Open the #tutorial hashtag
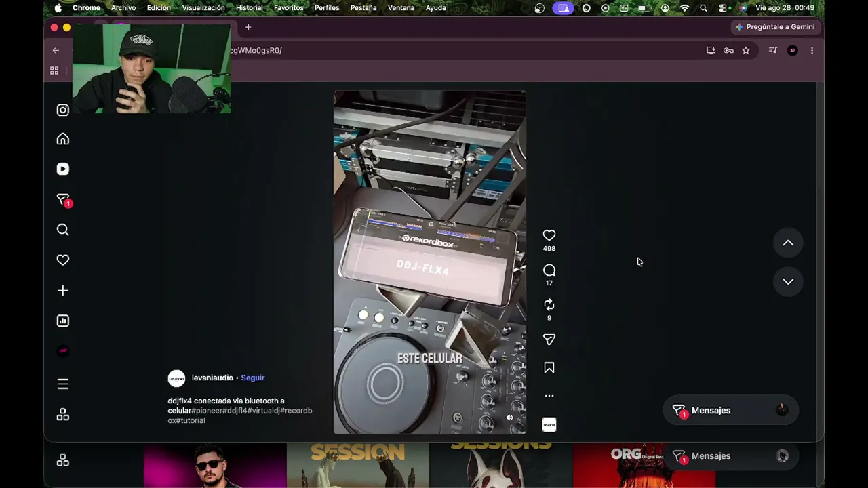 pyautogui.click(x=191, y=420)
